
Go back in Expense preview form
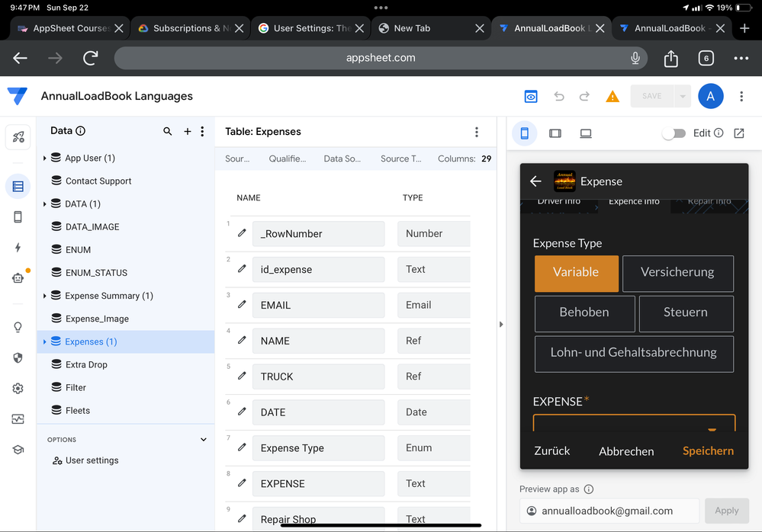point(535,181)
